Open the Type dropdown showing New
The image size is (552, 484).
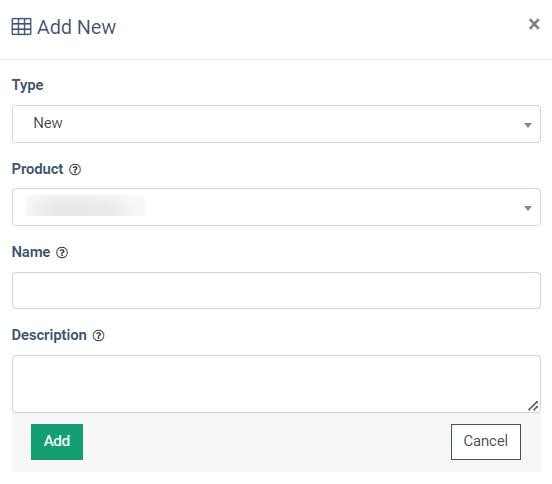tap(276, 124)
